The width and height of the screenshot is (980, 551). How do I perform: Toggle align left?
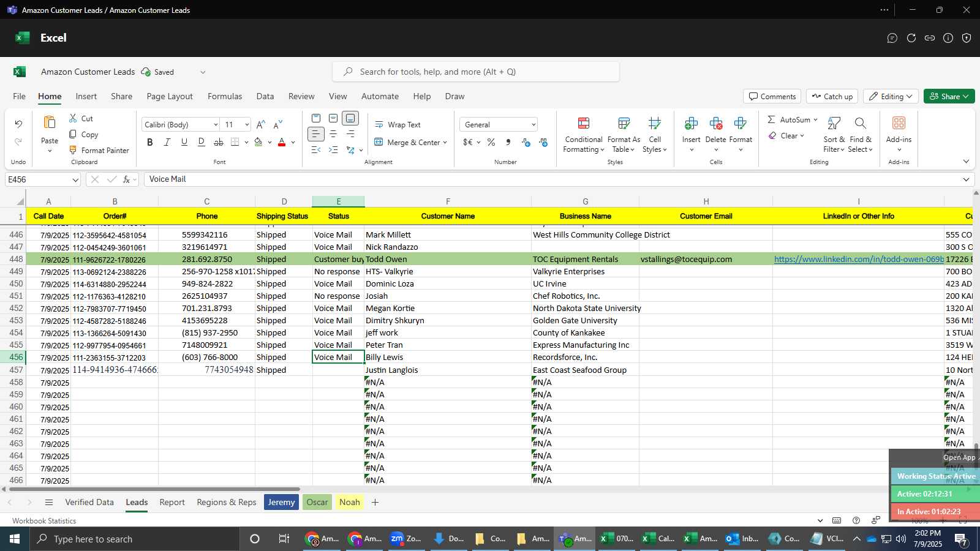pyautogui.click(x=316, y=134)
